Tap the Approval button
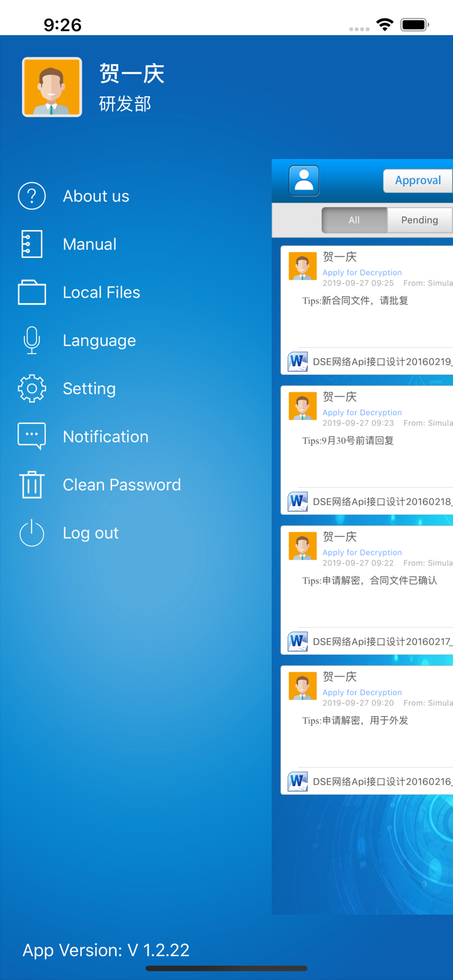The width and height of the screenshot is (453, 980). coord(418,181)
